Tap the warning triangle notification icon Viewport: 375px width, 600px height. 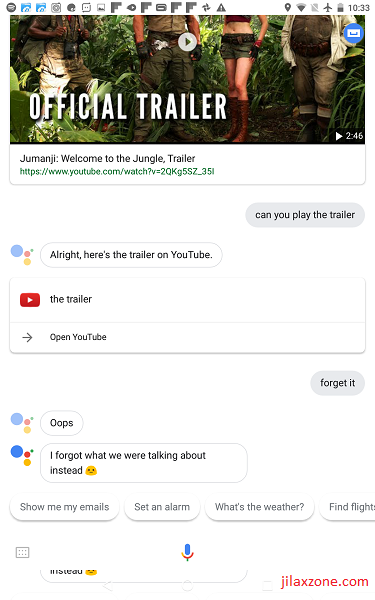[x=221, y=7]
